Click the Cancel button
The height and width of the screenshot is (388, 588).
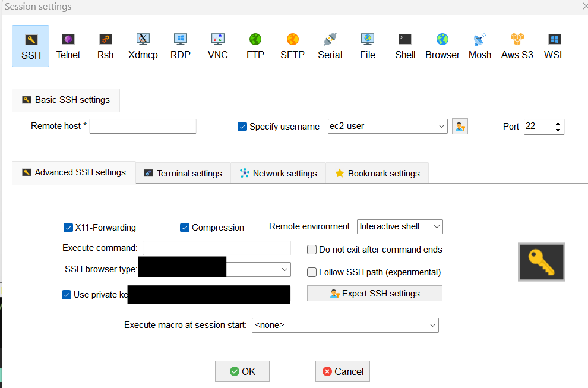[x=343, y=371]
